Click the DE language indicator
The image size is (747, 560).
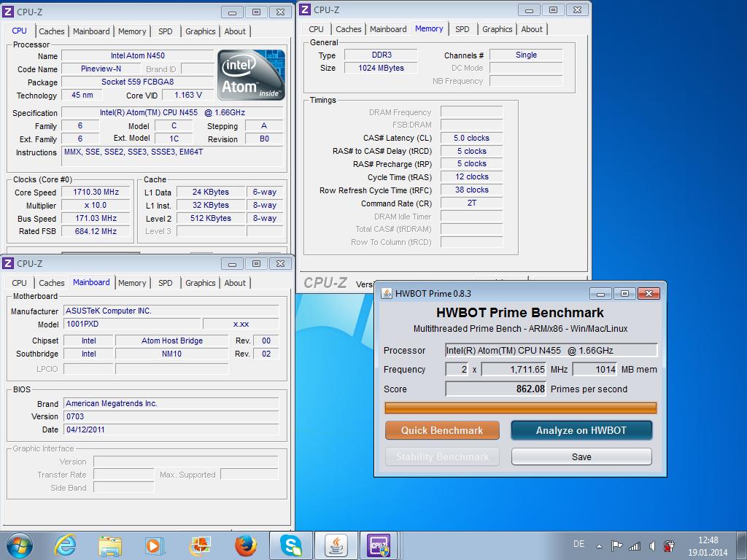point(578,544)
